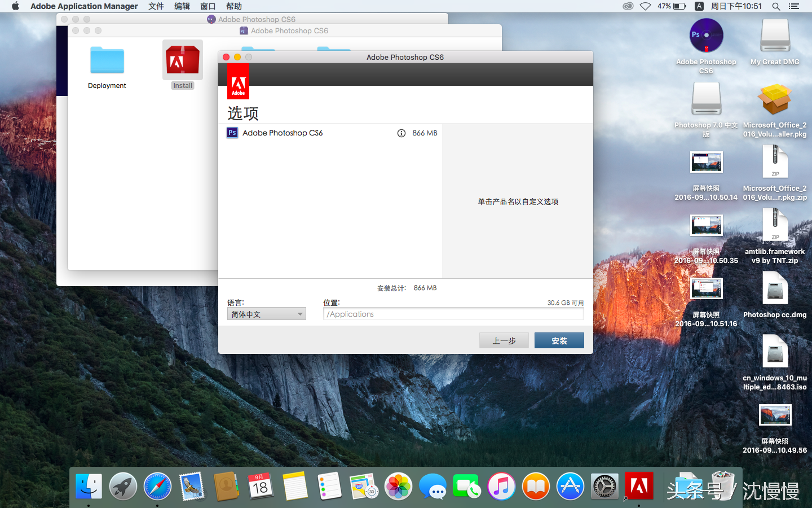Image resolution: width=812 pixels, height=508 pixels.
Task: Open FaceTime in the Dock
Action: [x=467, y=486]
